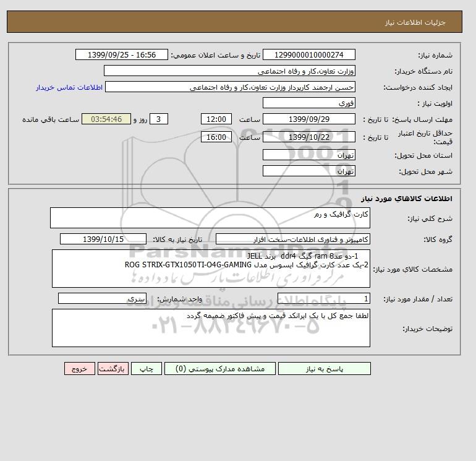Viewport: 476px width, 461px height.
Task: Click the quantity field showing 1
Action: (x=323, y=298)
